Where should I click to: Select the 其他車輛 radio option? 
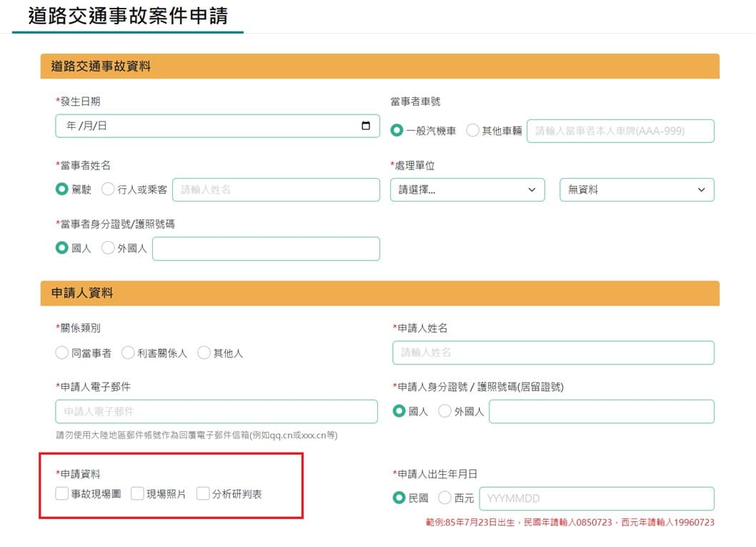coord(473,131)
